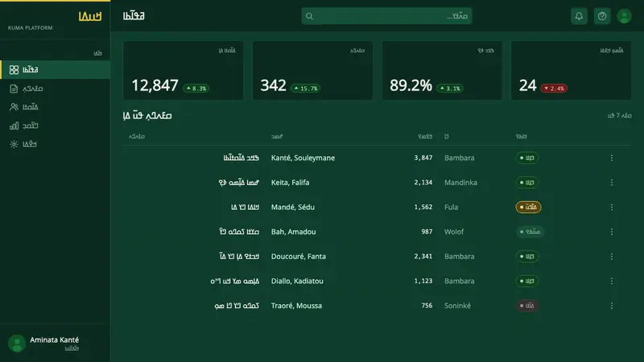Click green status badge for Kanté, Souleymane

pos(527,158)
